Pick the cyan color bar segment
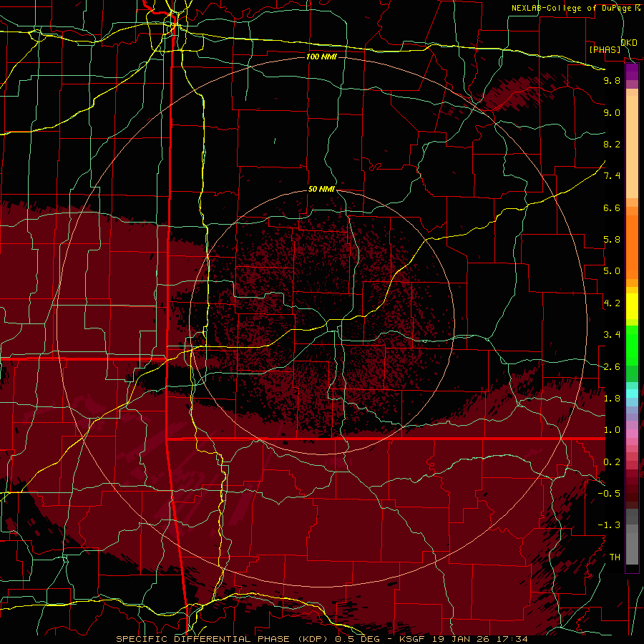The image size is (644, 644). 632,394
